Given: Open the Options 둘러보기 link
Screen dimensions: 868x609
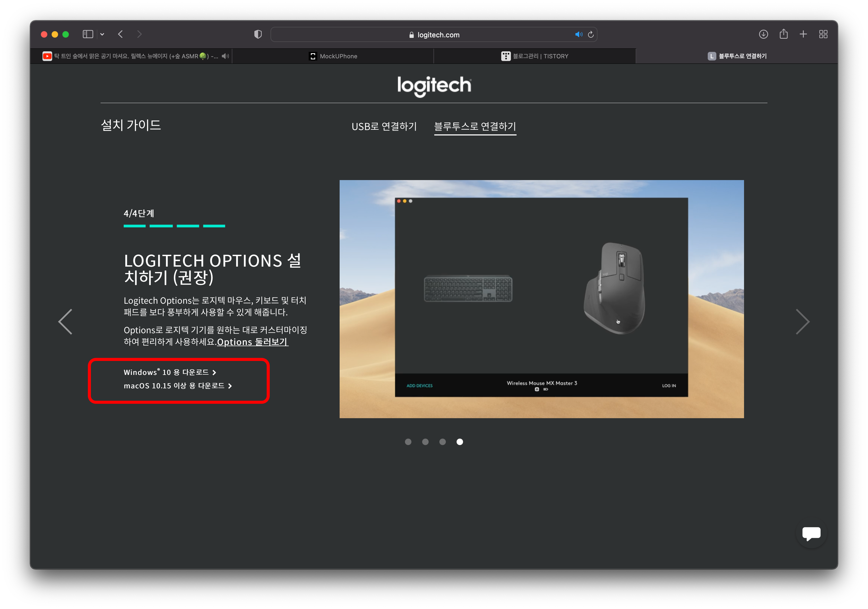Looking at the screenshot, I should tap(252, 342).
